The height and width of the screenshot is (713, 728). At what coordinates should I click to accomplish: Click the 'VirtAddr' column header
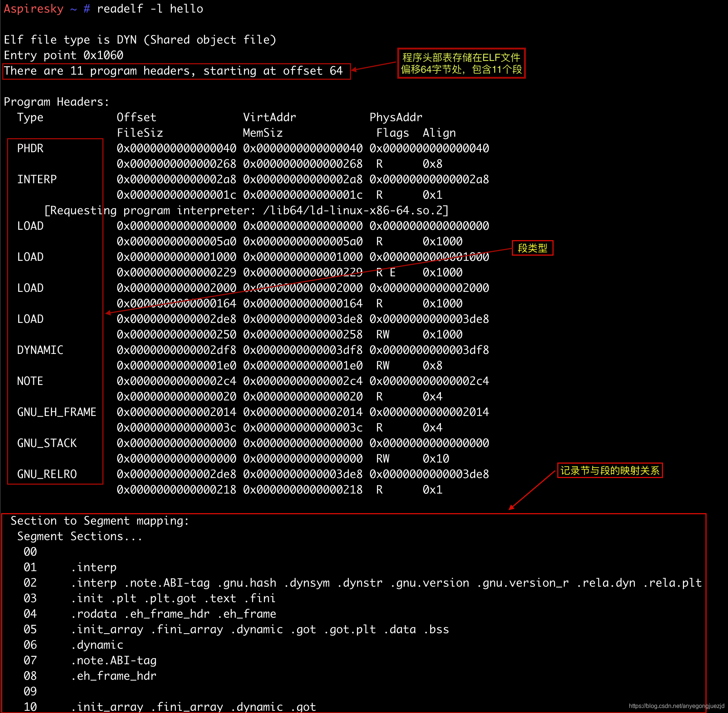[269, 117]
